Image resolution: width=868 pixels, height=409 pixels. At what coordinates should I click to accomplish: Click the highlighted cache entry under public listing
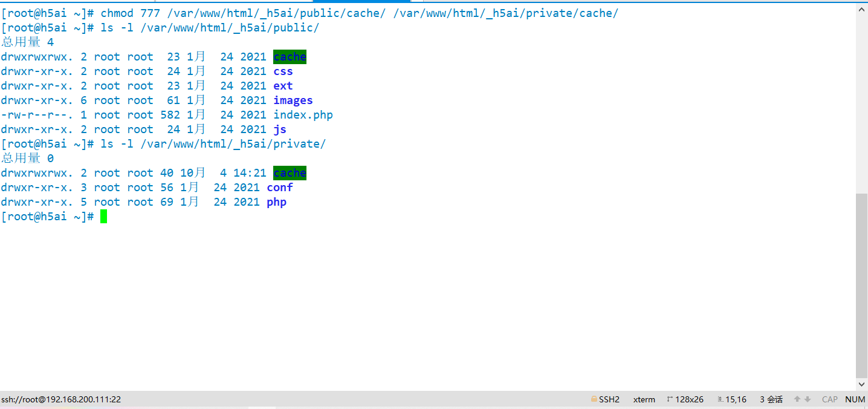(x=290, y=57)
